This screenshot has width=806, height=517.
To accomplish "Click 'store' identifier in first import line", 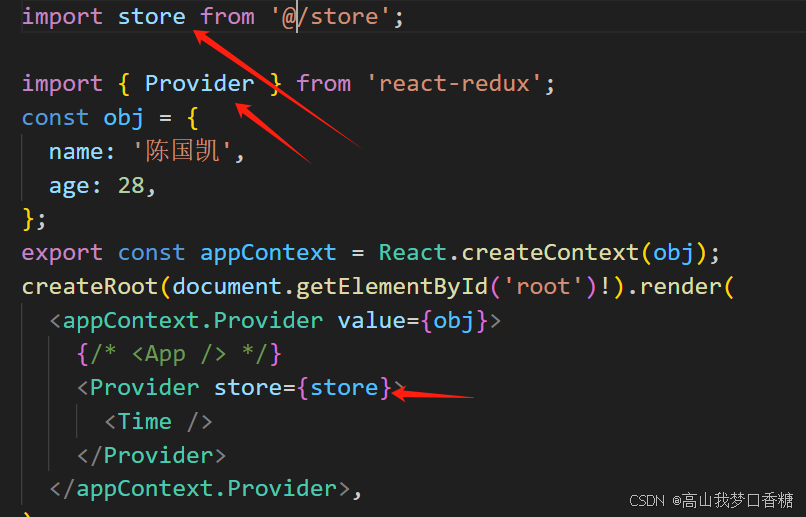I will [x=152, y=17].
